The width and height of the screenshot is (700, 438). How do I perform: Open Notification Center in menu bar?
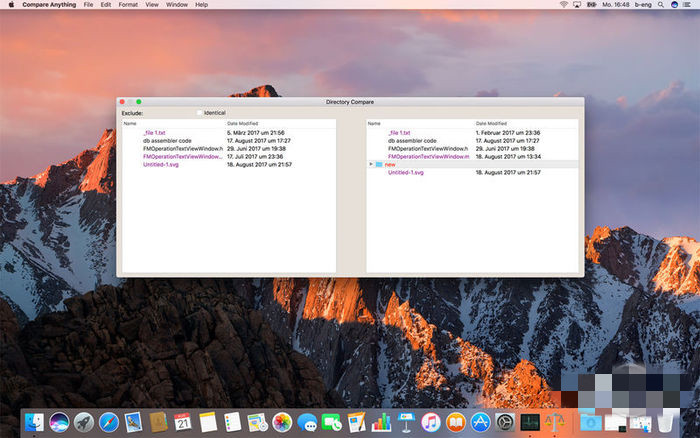pos(688,5)
